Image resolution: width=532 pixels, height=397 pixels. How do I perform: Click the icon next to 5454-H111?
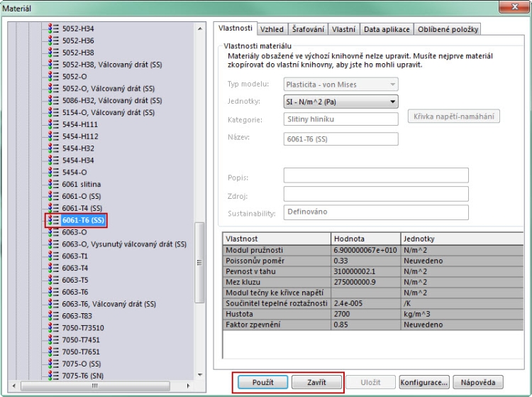(53, 124)
